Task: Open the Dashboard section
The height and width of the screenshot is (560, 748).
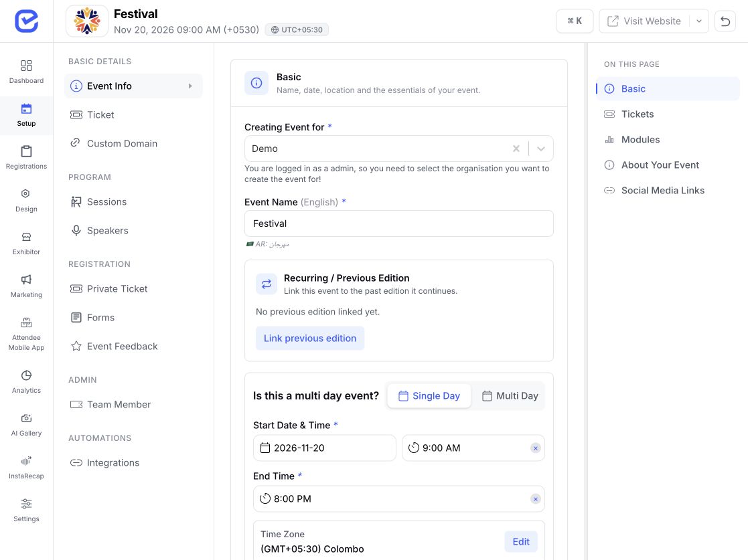Action: (x=26, y=72)
